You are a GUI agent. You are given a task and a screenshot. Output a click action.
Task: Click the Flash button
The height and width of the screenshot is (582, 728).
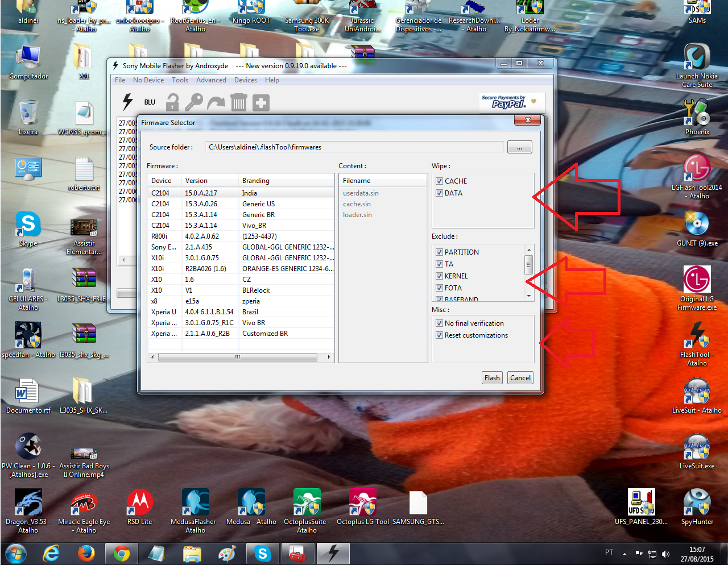[x=492, y=378]
